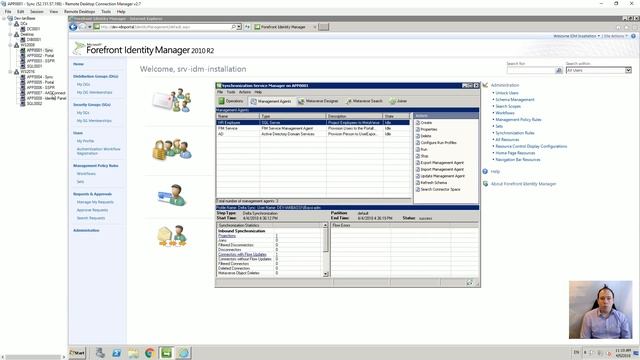
Task: Collapse the Dev lan Base tree root
Action: click(x=4, y=18)
